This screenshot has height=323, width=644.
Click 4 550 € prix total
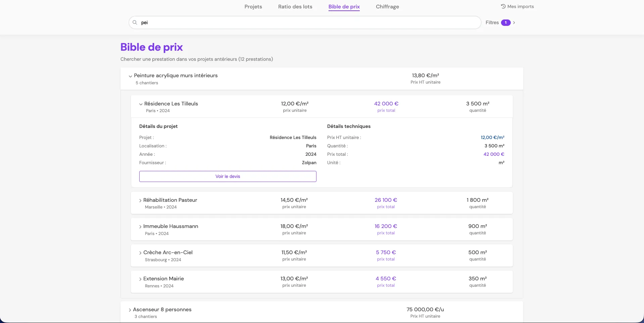386,279
